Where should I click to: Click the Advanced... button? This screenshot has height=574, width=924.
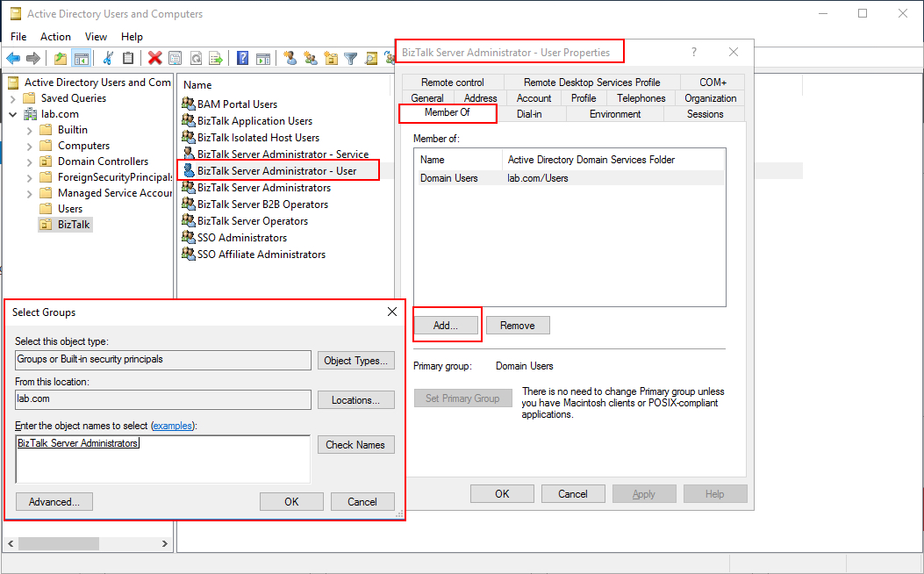(54, 502)
